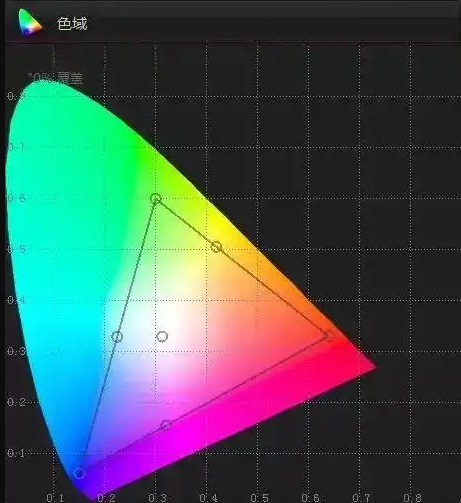Image resolution: width=461 pixels, height=503 pixels.
Task: Click the 0.6 label on the vertical axis
Action: coord(17,198)
